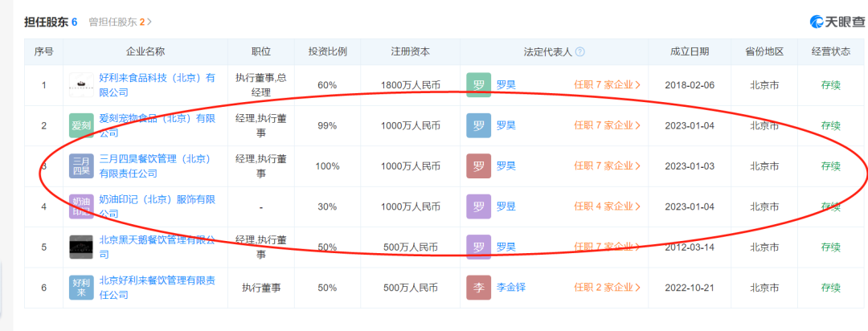
Task: Open 北京黑天鹅餐饮管理有限公司 link
Action: [158, 247]
